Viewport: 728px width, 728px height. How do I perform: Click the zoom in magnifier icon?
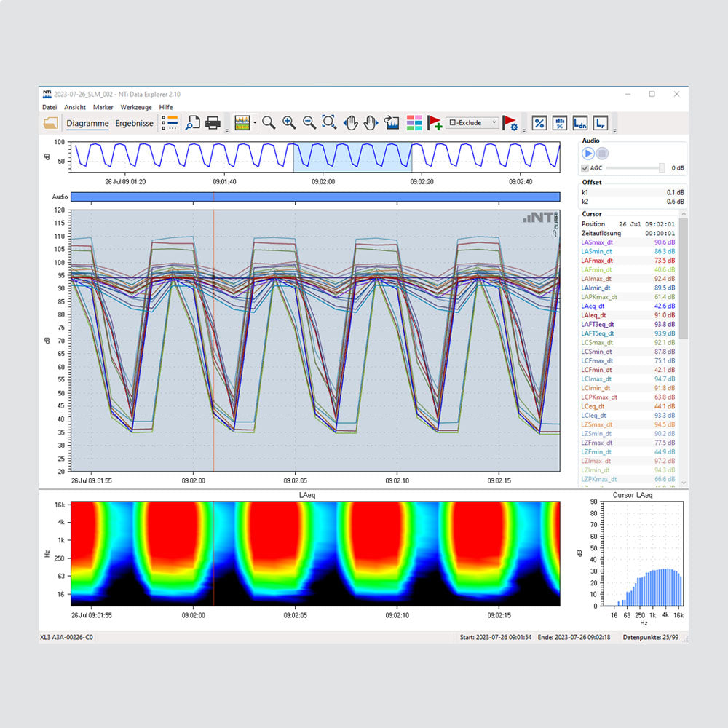click(289, 123)
